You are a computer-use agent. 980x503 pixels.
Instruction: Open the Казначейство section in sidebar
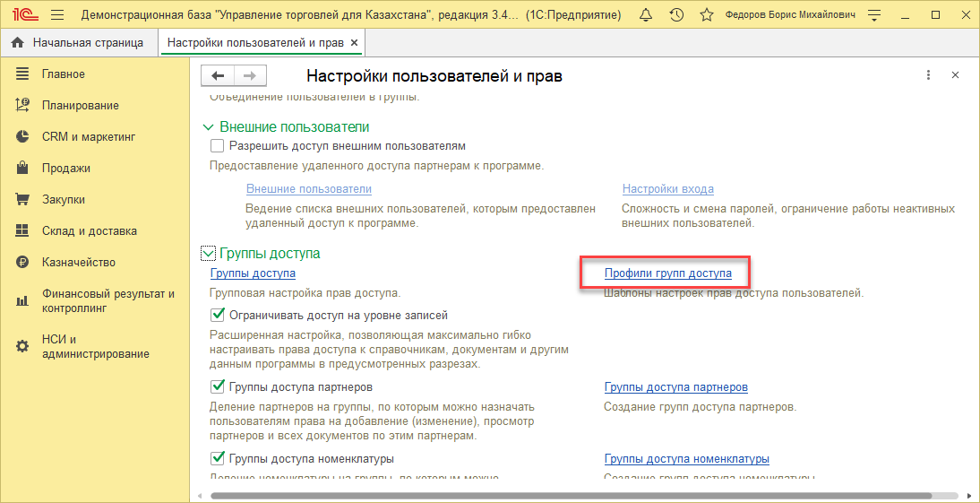pyautogui.click(x=78, y=263)
